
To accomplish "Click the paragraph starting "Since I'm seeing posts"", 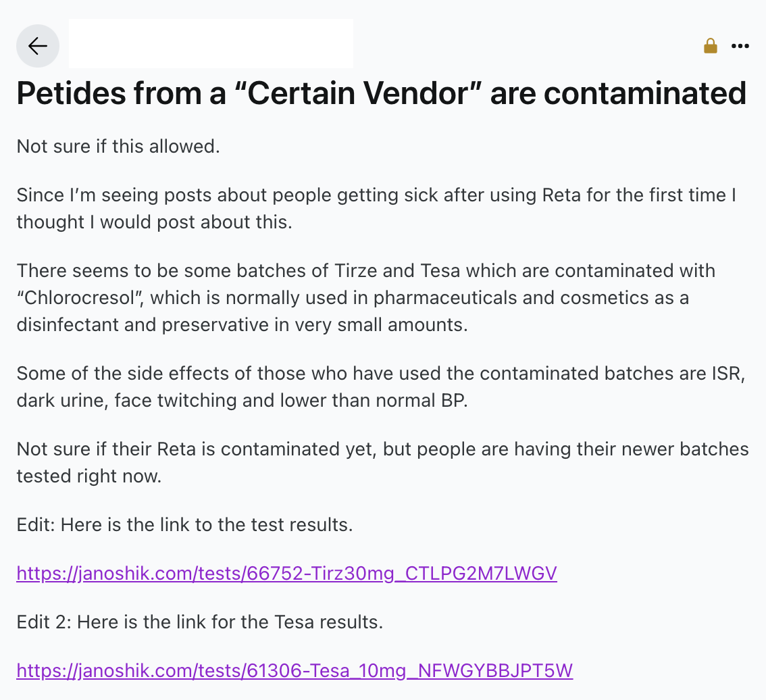I will [376, 208].
